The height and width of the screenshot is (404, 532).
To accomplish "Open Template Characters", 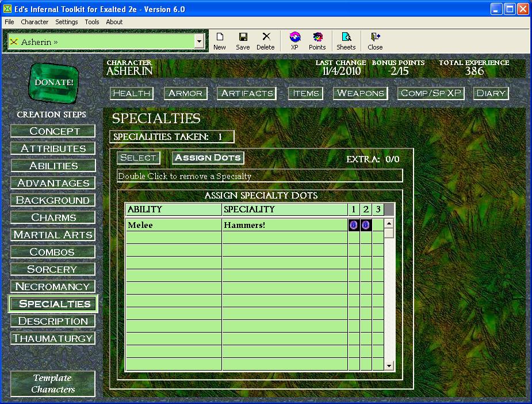I will pyautogui.click(x=53, y=384).
